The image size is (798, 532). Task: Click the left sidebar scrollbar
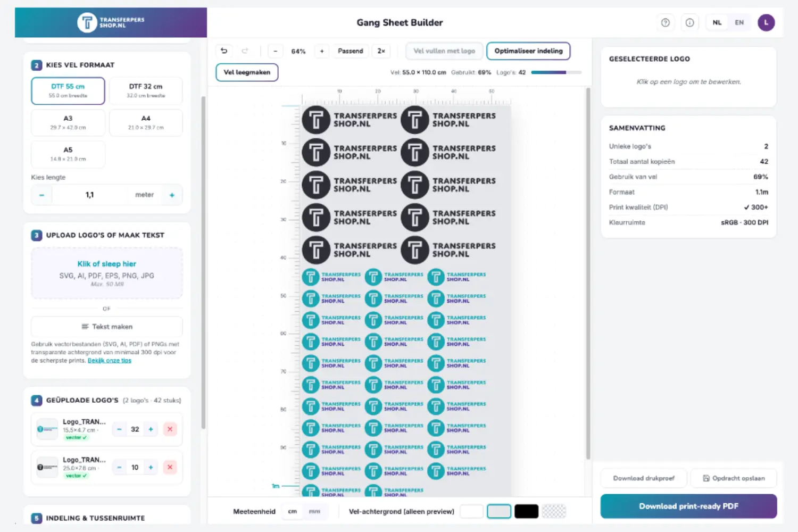(203, 262)
